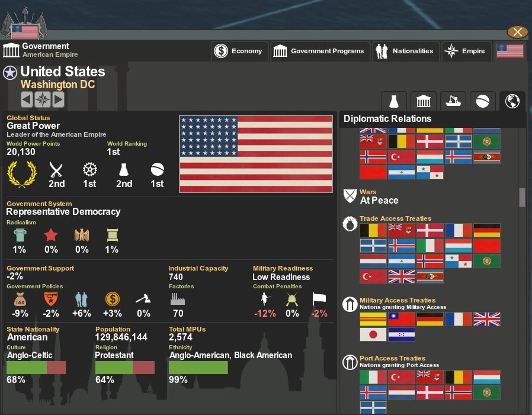Open the globe diplomatic relations panel
Image resolution: width=532 pixels, height=415 pixels.
[512, 101]
